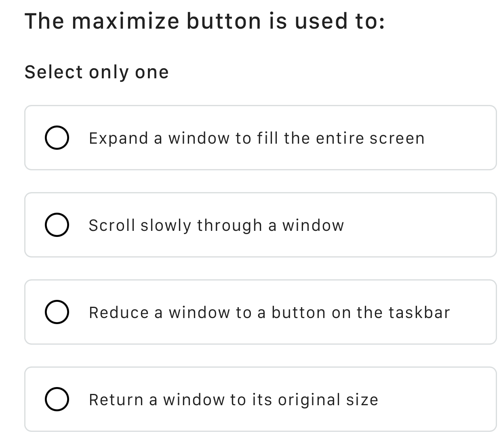Click the text 'Return a window to its original size'
Screen dimensions: 499x448
[234, 399]
